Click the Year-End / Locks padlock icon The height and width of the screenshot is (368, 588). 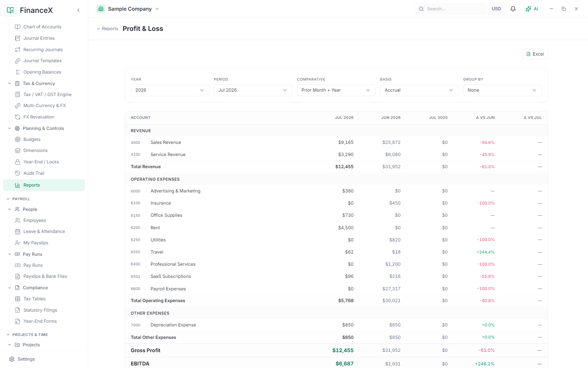pyautogui.click(x=18, y=162)
